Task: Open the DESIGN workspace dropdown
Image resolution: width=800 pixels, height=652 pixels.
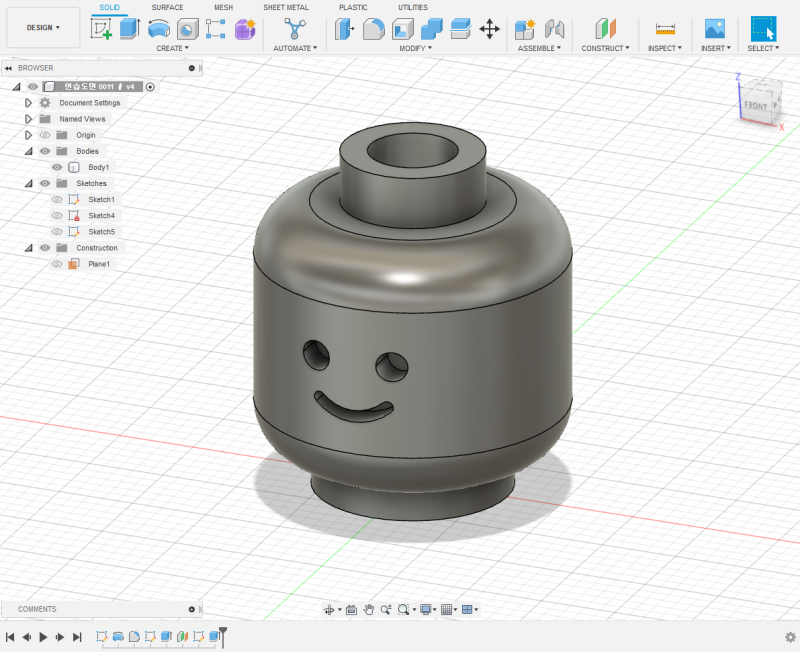Action: (x=43, y=28)
